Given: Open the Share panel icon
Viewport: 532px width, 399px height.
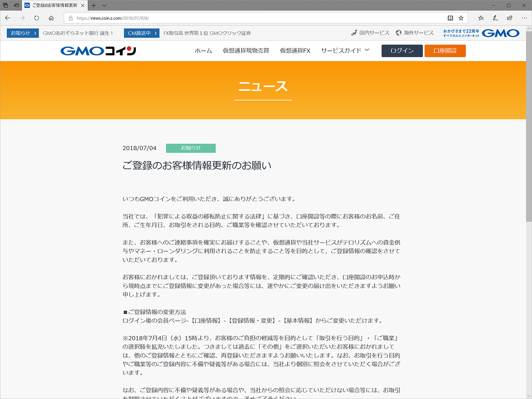Looking at the screenshot, I should pos(510,18).
